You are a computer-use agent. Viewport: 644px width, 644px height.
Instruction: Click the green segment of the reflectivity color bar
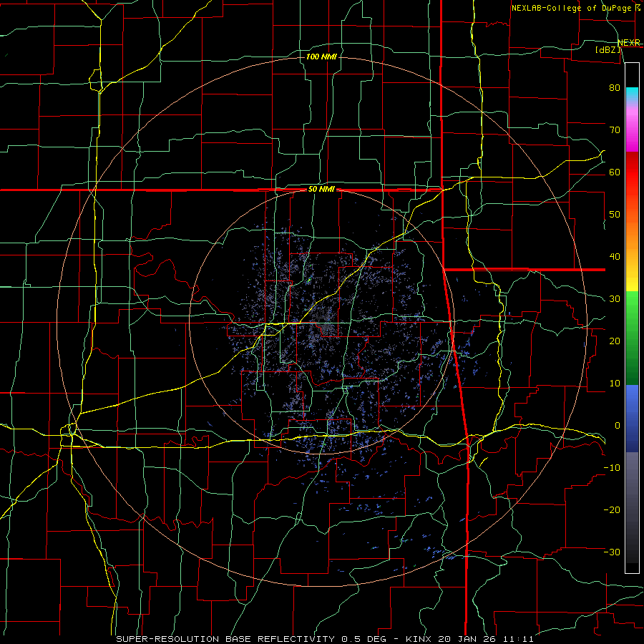[632, 338]
